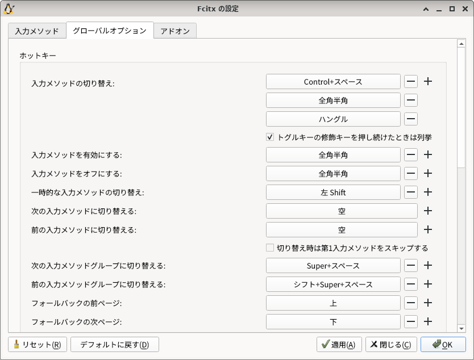This screenshot has height=360, width=474.
Task: Switch to the 入力メソッド tab
Action: 37,31
